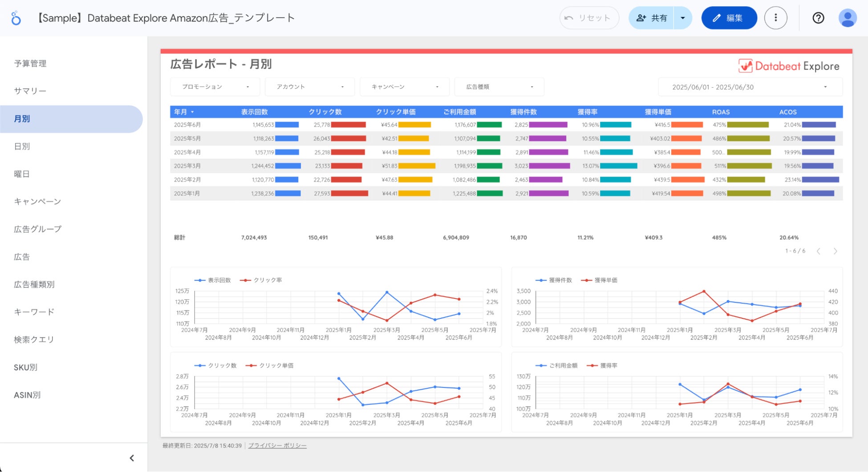Image resolution: width=868 pixels, height=472 pixels.
Task: Open the date range picker 2025/06/01 - 2025/06/30
Action: [x=750, y=87]
